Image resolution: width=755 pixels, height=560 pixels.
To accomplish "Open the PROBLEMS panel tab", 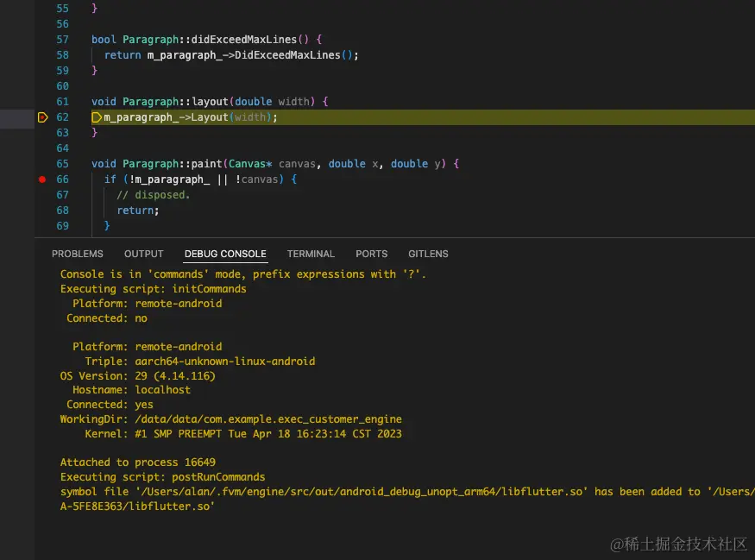I will (77, 254).
